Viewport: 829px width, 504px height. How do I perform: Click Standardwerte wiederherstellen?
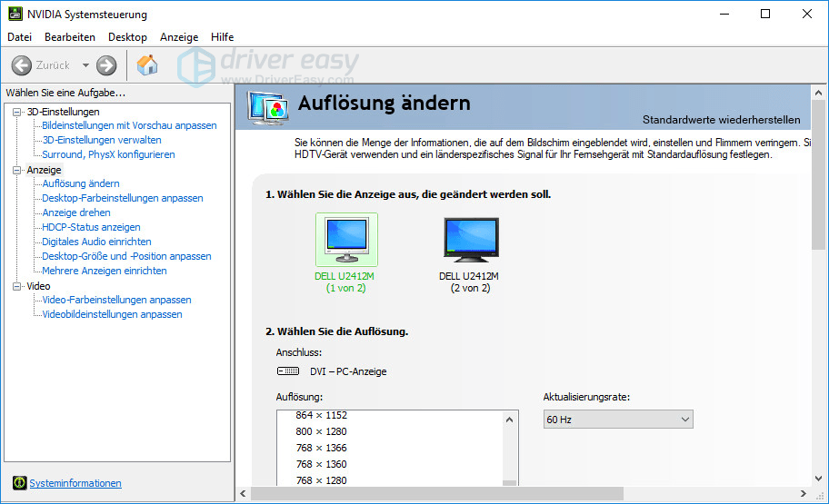[x=721, y=120]
